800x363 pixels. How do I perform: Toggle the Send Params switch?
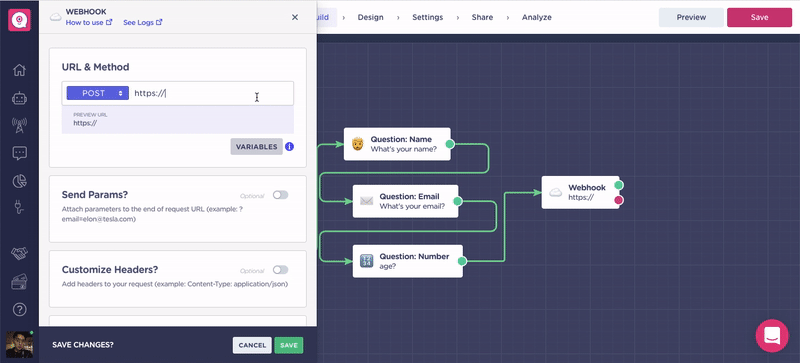(x=280, y=195)
